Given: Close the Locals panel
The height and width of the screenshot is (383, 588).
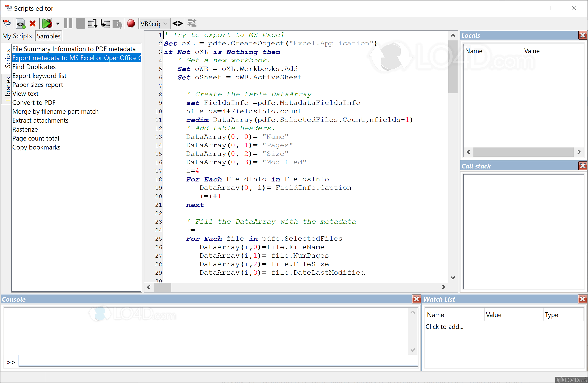Looking at the screenshot, I should tap(583, 35).
